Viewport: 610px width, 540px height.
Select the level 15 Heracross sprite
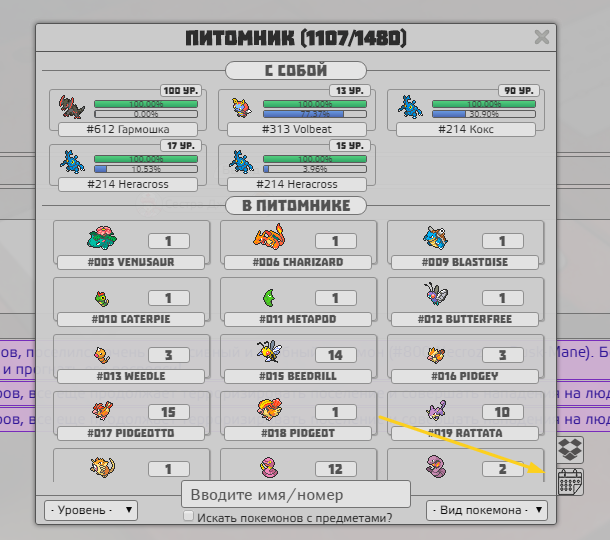click(x=241, y=162)
